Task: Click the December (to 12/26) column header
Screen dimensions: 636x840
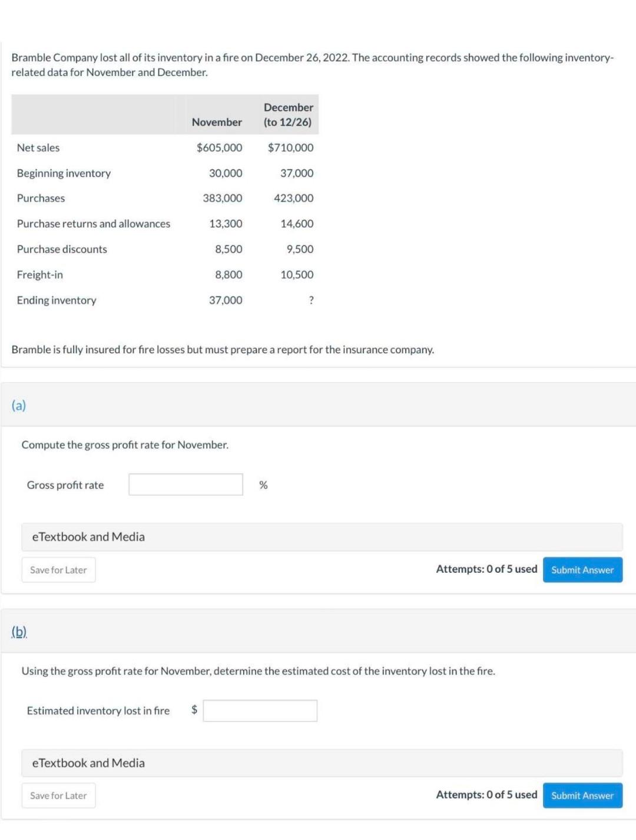Action: [x=288, y=115]
